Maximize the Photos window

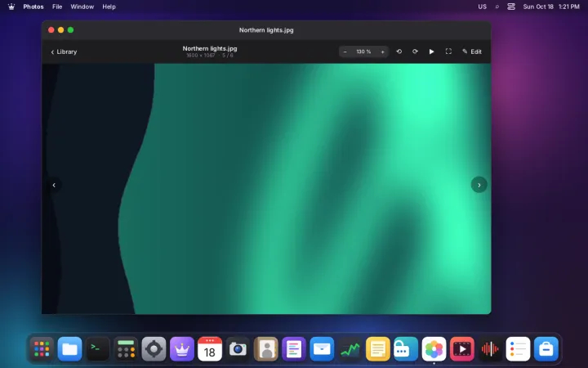click(x=70, y=30)
